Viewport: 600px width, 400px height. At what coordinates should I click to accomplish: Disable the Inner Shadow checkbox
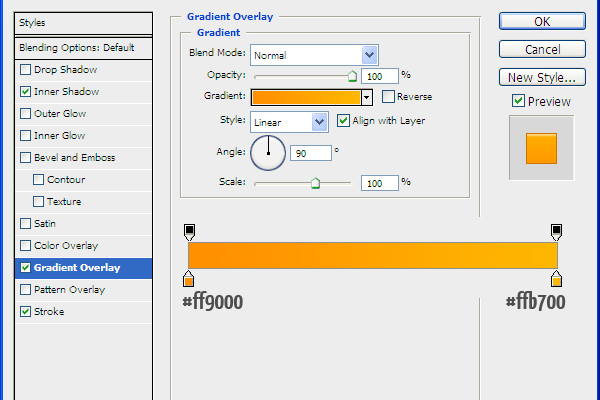click(x=26, y=91)
